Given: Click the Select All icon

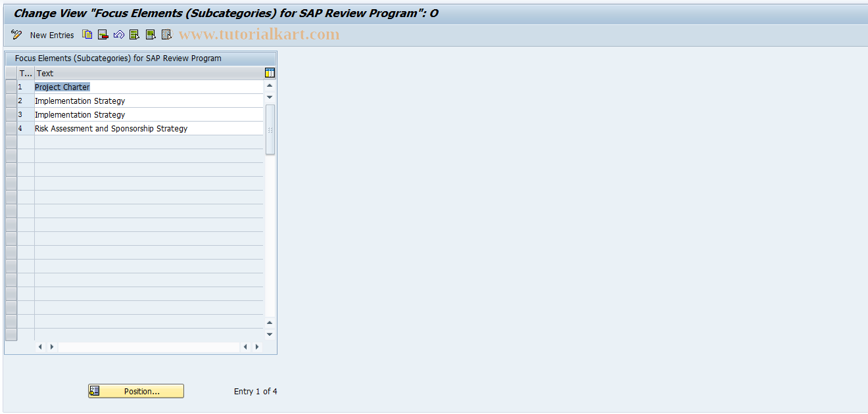Looking at the screenshot, I should click(x=135, y=35).
